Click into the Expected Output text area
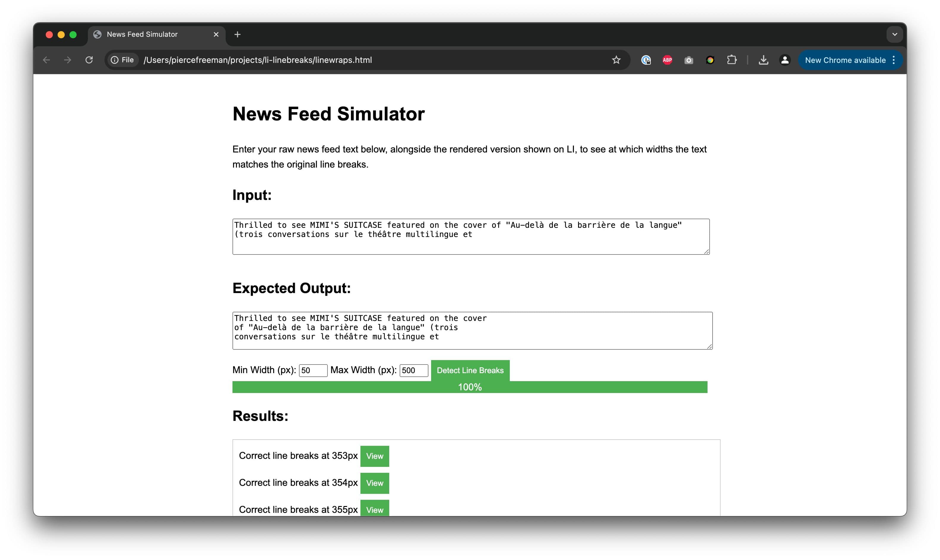 tap(472, 330)
